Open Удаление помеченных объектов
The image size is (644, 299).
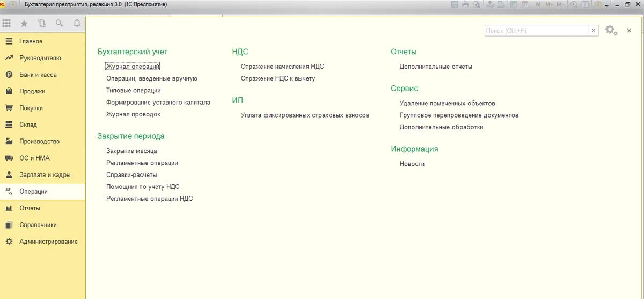pos(448,103)
